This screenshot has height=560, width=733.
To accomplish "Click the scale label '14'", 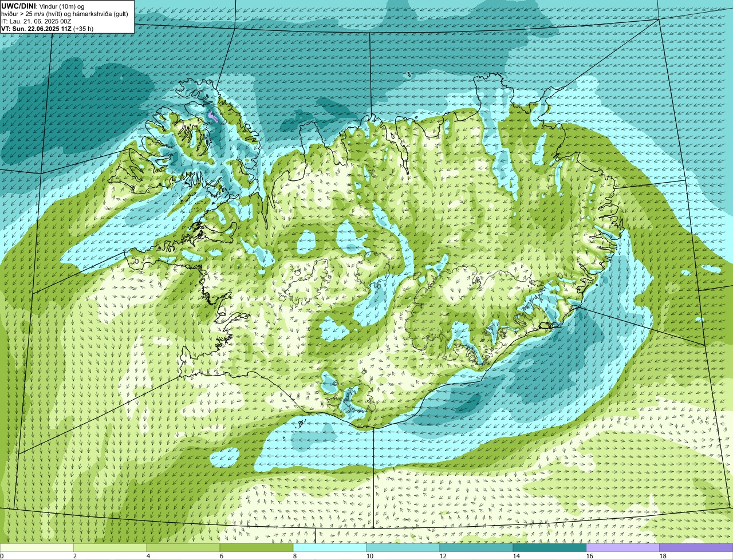I will click(517, 556).
